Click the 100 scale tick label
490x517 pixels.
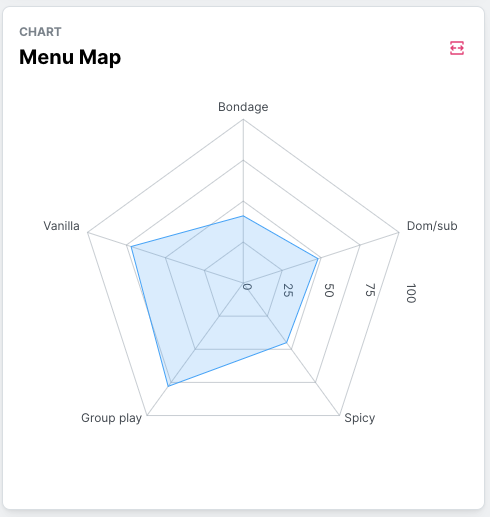point(411,293)
